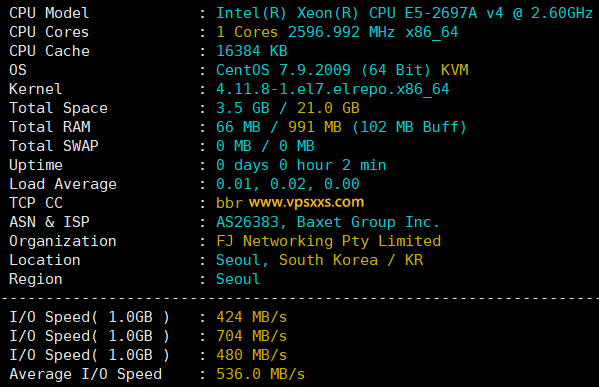Click the Load Average values
The height and width of the screenshot is (387, 599).
[x=288, y=184]
